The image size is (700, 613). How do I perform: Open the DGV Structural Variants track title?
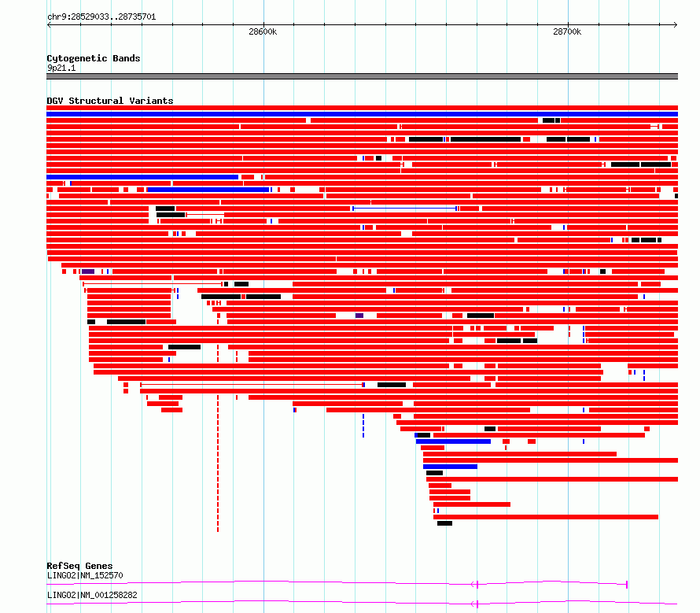[110, 101]
